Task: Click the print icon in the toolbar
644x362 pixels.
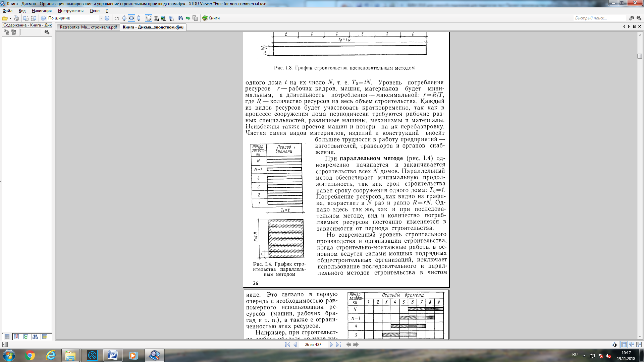Action: click(x=17, y=18)
